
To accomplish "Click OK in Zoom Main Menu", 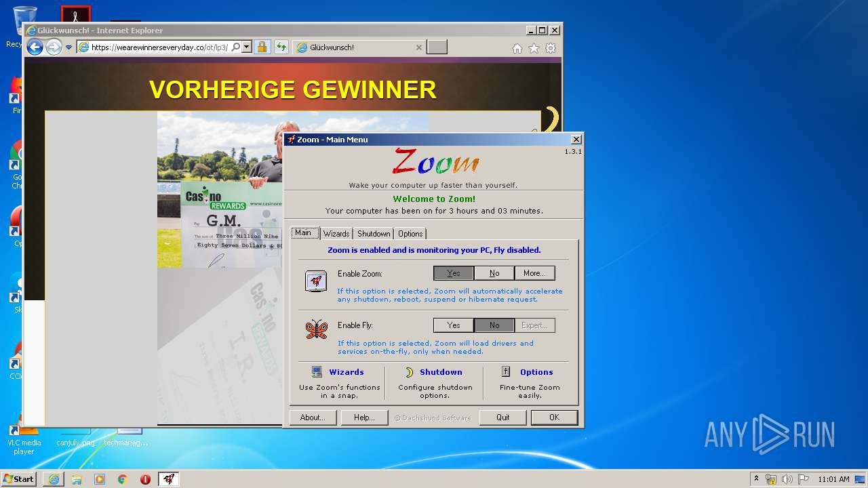I will [x=554, y=418].
